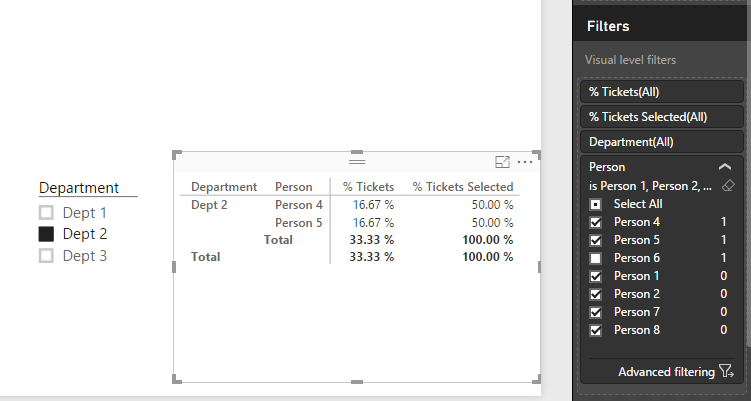Click the Person 5 table cell
Viewport: 751px width, 401px height.
coord(299,223)
